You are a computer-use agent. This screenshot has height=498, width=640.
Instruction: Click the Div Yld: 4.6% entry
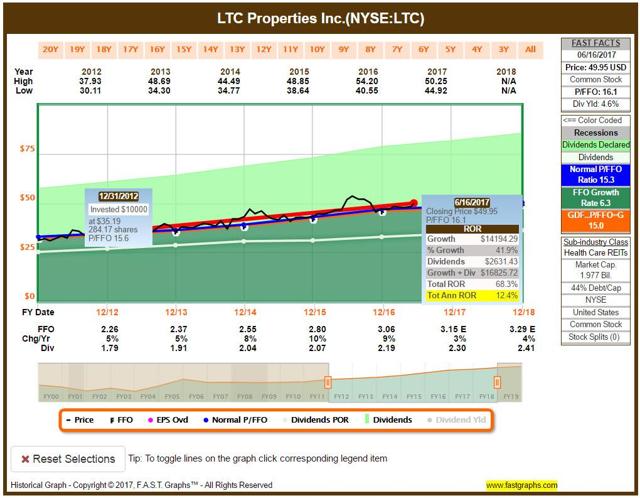pos(596,104)
